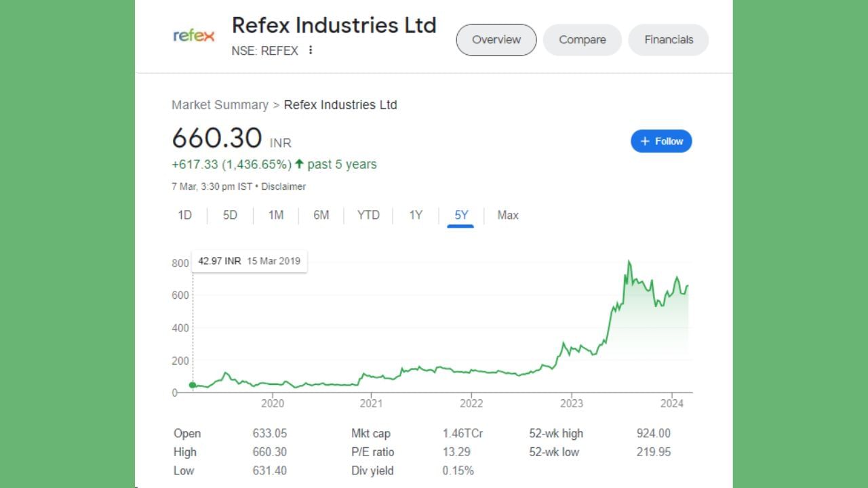Click the green up arrow icon by past 5 years
Viewport: 868px width, 488px height.
pos(299,164)
